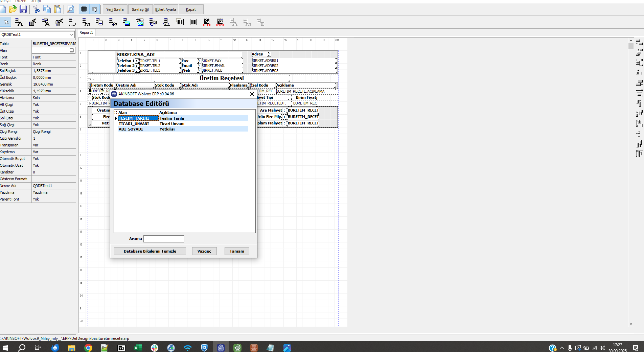The image size is (644, 352).
Task: Click the Save floppy disk icon
Action: click(x=23, y=9)
